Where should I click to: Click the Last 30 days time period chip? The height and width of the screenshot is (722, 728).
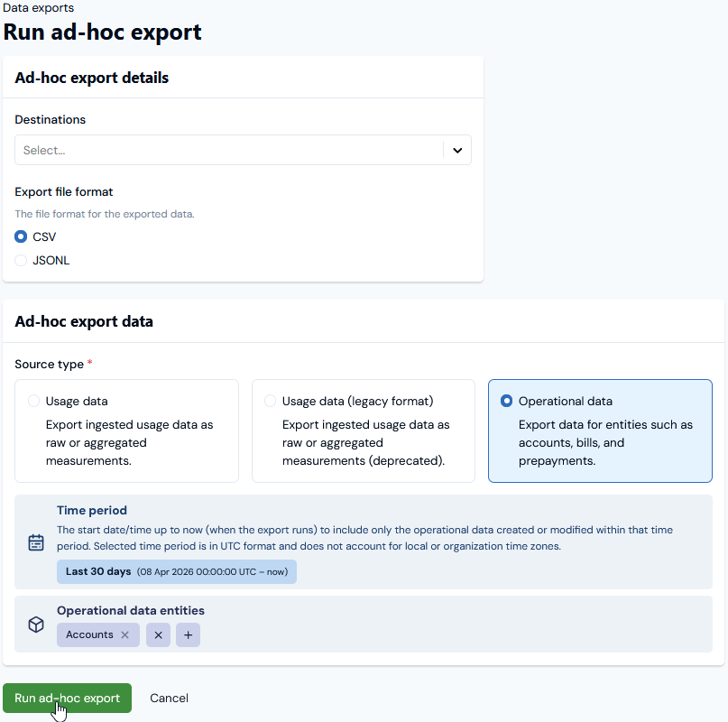(x=177, y=571)
